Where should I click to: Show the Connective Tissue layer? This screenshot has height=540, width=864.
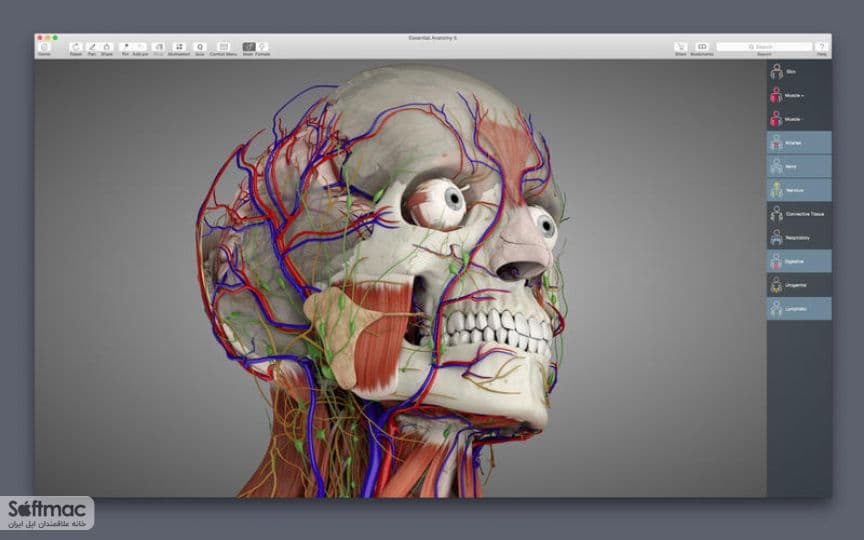(799, 214)
